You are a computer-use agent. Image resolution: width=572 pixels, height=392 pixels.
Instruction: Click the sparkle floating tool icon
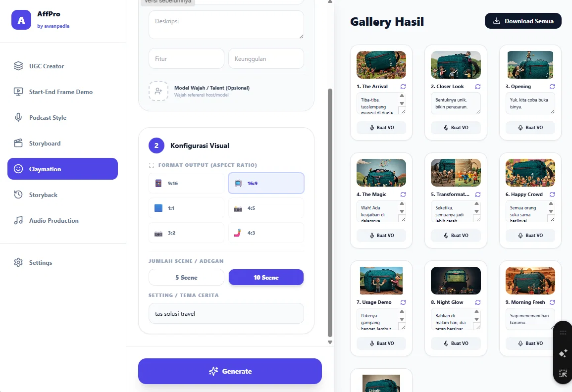563,353
